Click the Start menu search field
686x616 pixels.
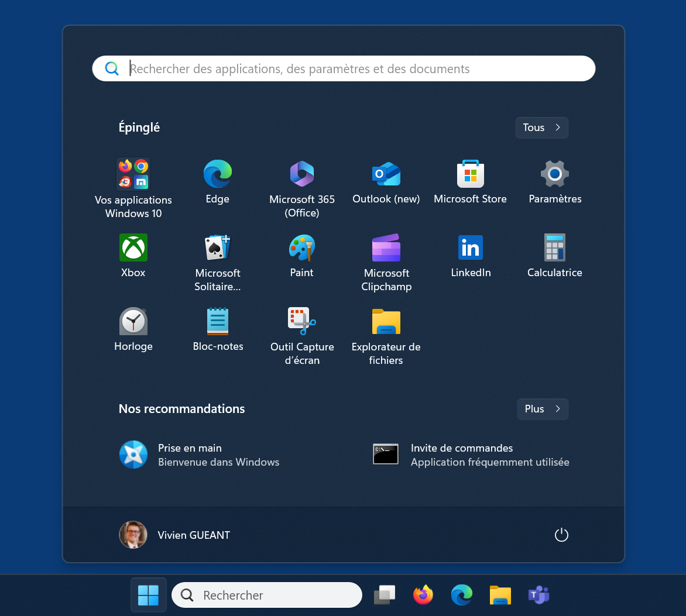point(344,68)
